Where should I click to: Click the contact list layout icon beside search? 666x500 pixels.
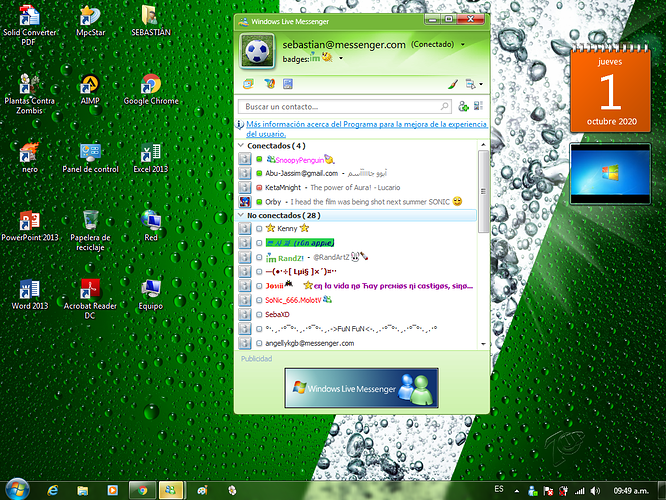pyautogui.click(x=478, y=106)
